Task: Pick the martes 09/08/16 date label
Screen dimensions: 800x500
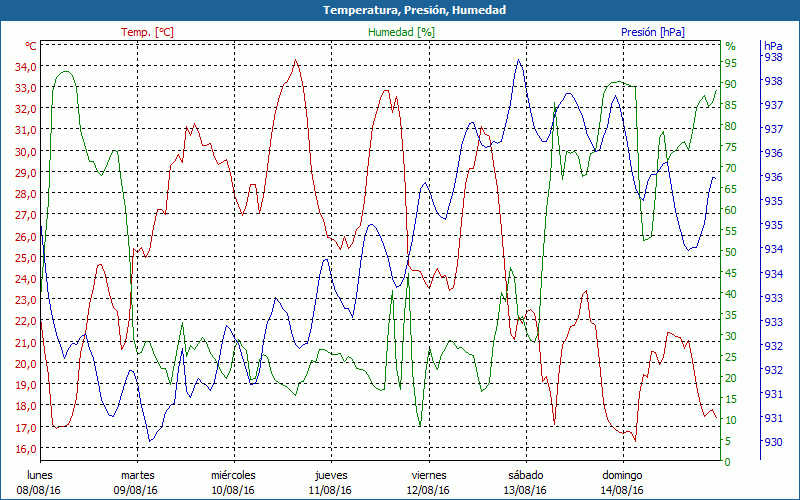Action: pos(137,482)
